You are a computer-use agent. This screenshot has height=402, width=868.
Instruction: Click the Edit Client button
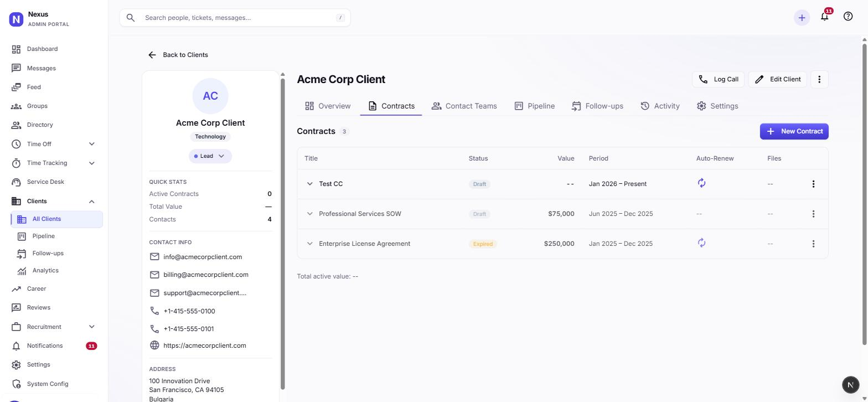(778, 79)
